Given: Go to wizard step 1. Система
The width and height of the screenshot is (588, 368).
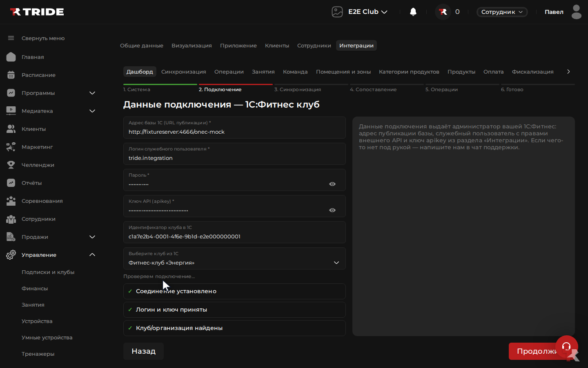Looking at the screenshot, I should (160, 88).
